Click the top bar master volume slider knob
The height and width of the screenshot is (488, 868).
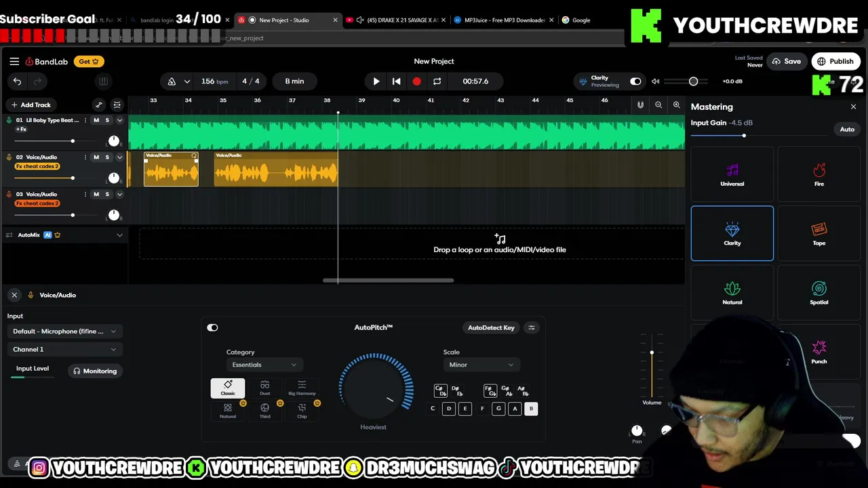click(693, 81)
